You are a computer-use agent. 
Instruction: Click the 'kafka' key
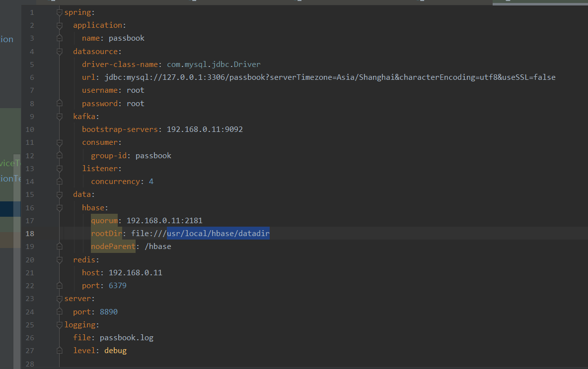click(84, 117)
